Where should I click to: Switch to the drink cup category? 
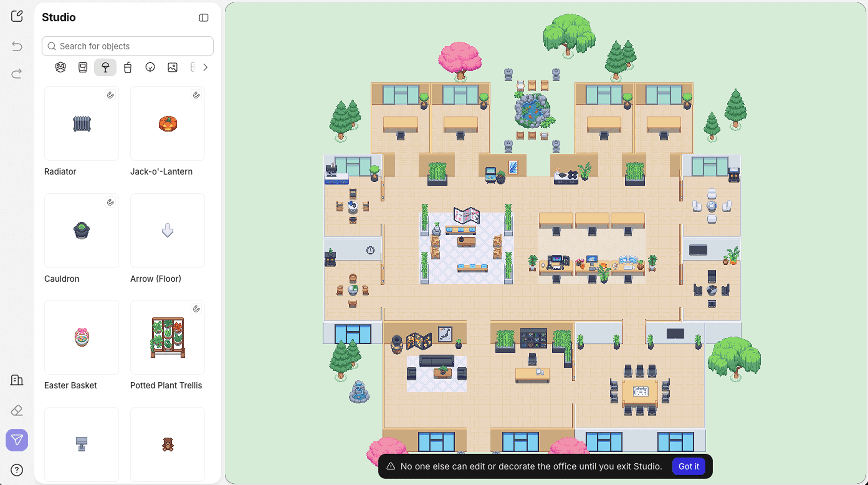(128, 67)
